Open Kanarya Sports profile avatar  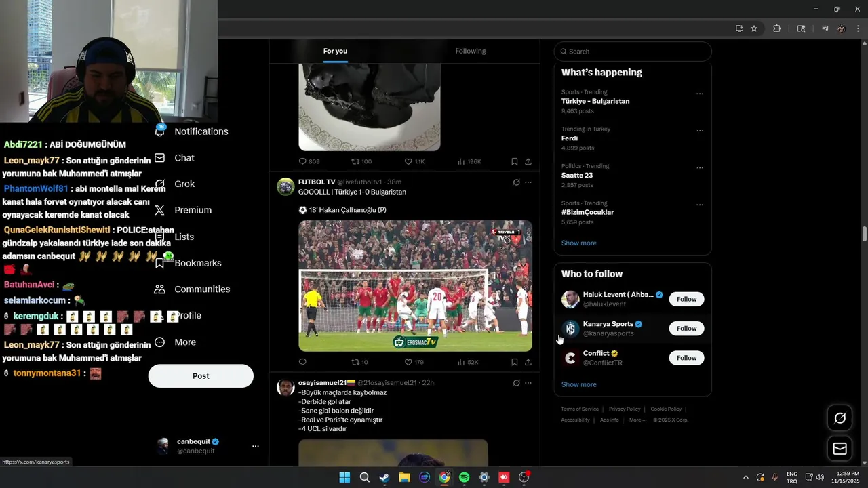tap(570, 329)
